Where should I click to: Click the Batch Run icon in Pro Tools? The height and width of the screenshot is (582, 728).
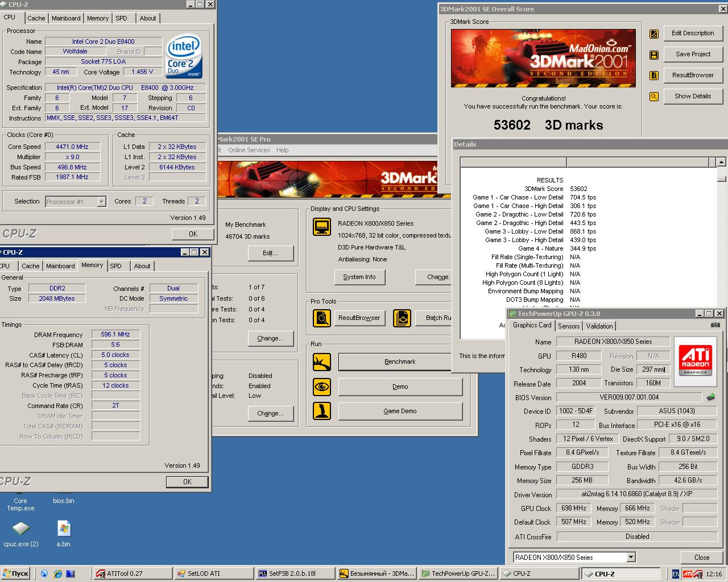(x=402, y=318)
